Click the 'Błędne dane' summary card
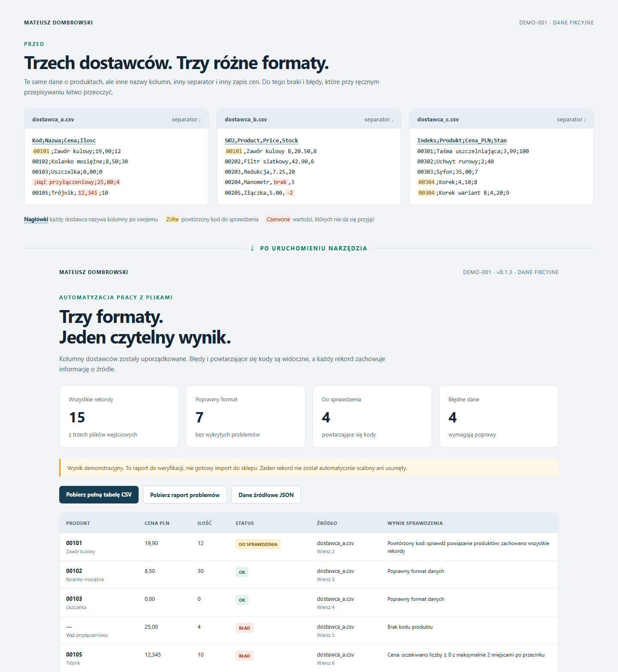 (x=499, y=416)
